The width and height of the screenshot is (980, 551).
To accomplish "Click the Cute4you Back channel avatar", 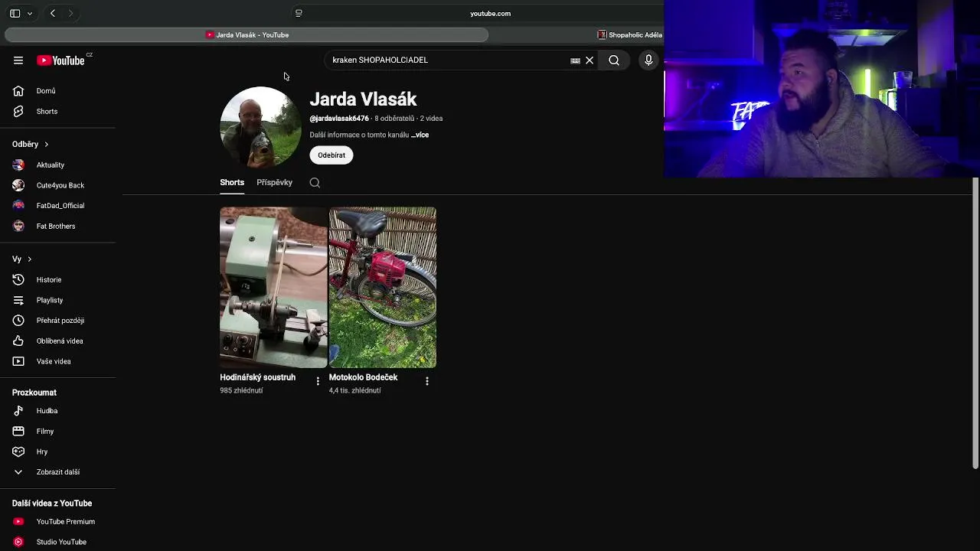I will (x=18, y=185).
